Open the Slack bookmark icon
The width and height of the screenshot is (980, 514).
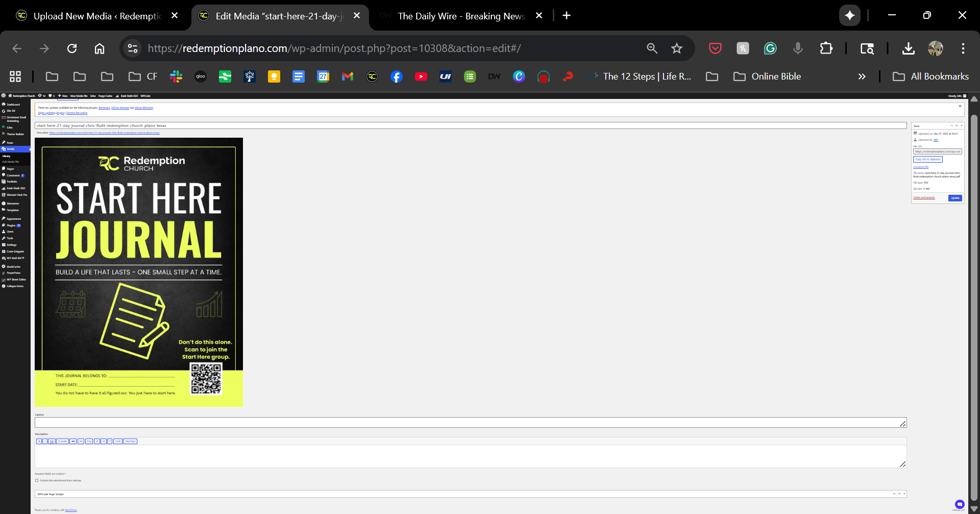(x=176, y=76)
